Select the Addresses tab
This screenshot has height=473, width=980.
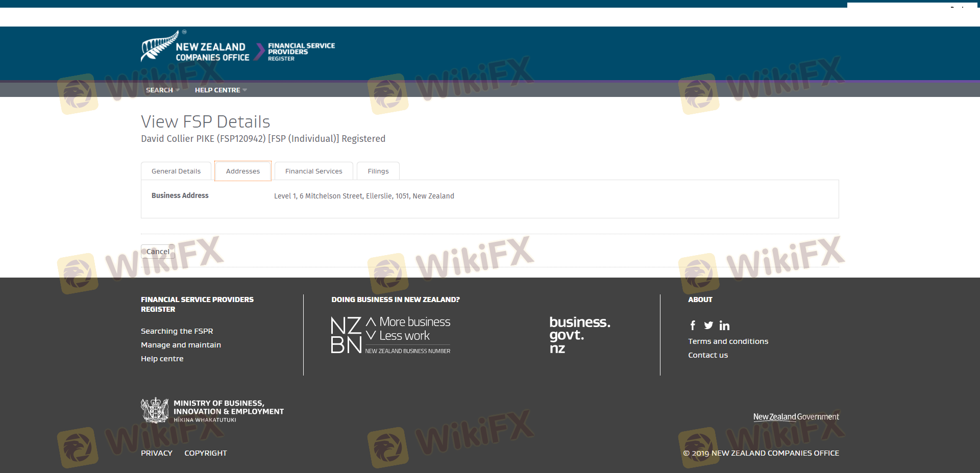click(243, 171)
